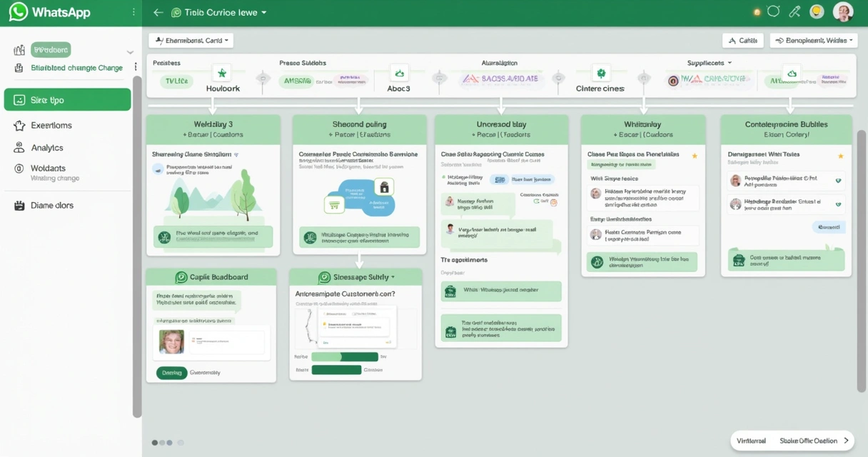Screen dimensions: 868x457
Task: Click the profile avatar in the top bar
Action: point(843,12)
